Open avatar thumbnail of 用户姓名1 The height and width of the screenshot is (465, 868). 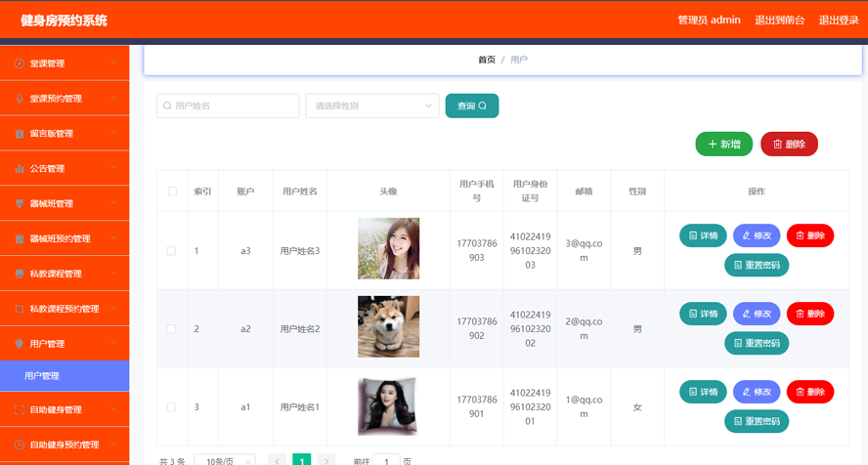click(389, 406)
